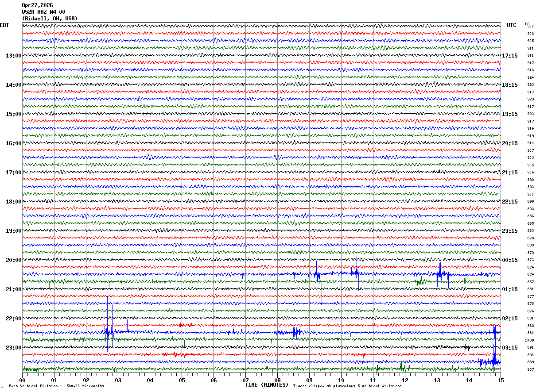The width and height of the screenshot is (536, 392).
Task: Click the 15 minute x-axis tick
Action: pyautogui.click(x=500, y=380)
